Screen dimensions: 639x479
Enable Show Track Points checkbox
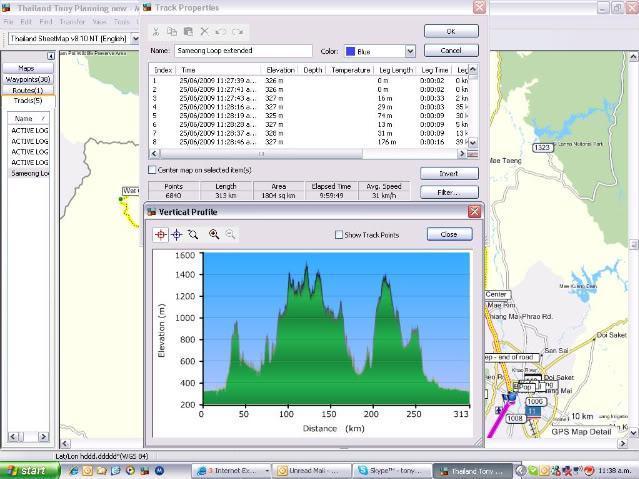[x=339, y=235]
